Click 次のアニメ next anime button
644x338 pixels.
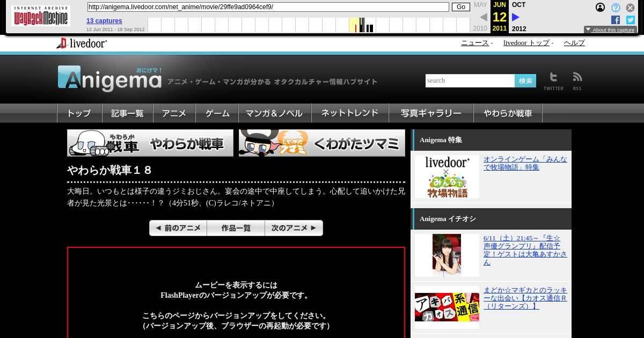[294, 228]
